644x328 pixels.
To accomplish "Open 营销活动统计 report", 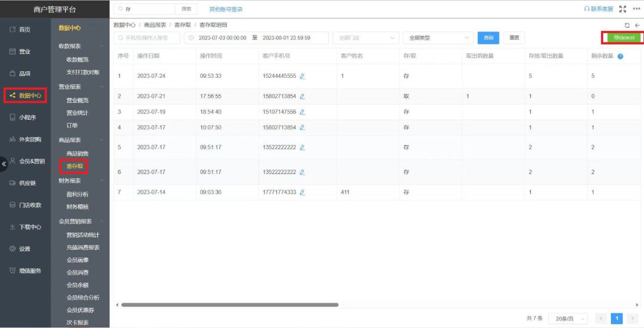I will coord(83,235).
